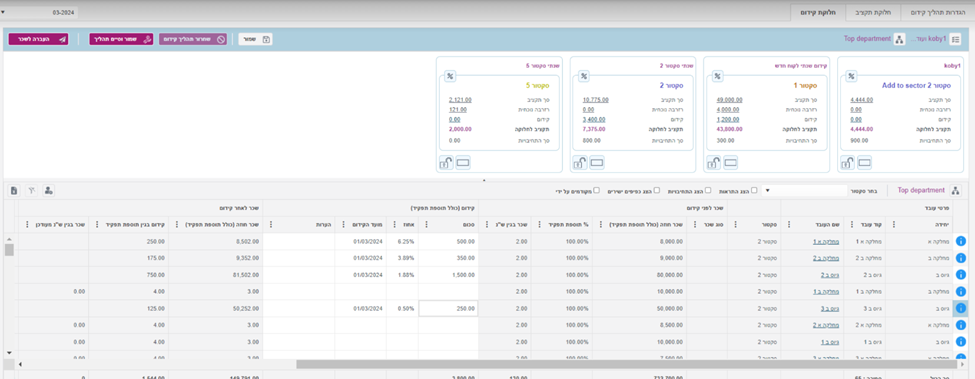Screen dimensions: 975x379
Task: Open the יחידה column menu
Action: click(x=894, y=224)
